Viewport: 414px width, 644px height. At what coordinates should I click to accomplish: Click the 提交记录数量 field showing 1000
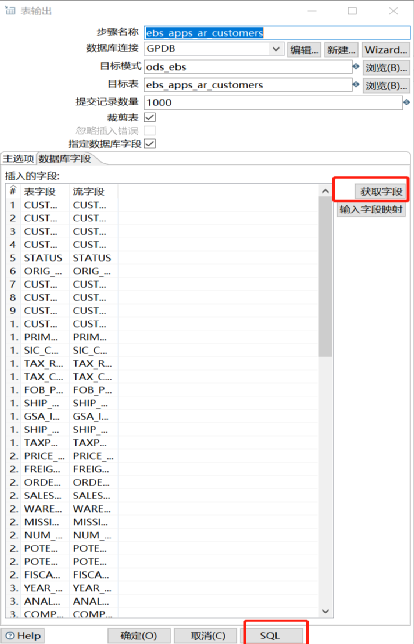[x=273, y=102]
